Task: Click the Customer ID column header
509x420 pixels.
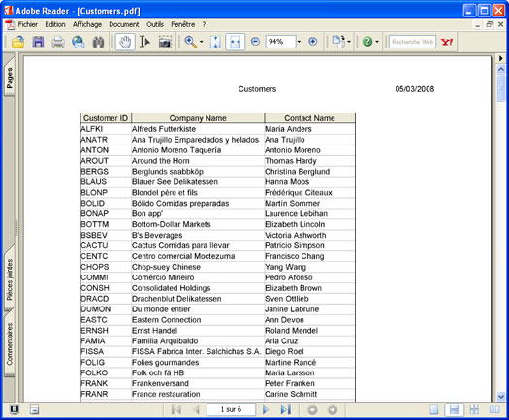Action: (x=106, y=118)
